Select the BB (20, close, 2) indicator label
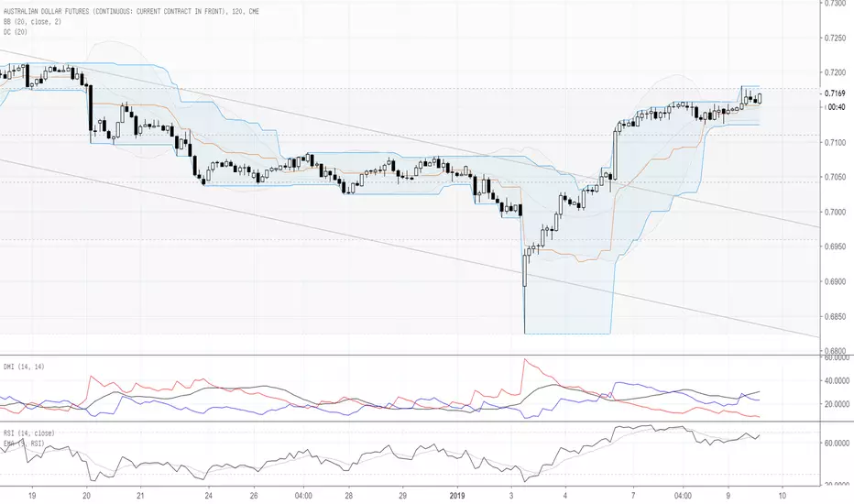854x504 pixels. [32, 22]
